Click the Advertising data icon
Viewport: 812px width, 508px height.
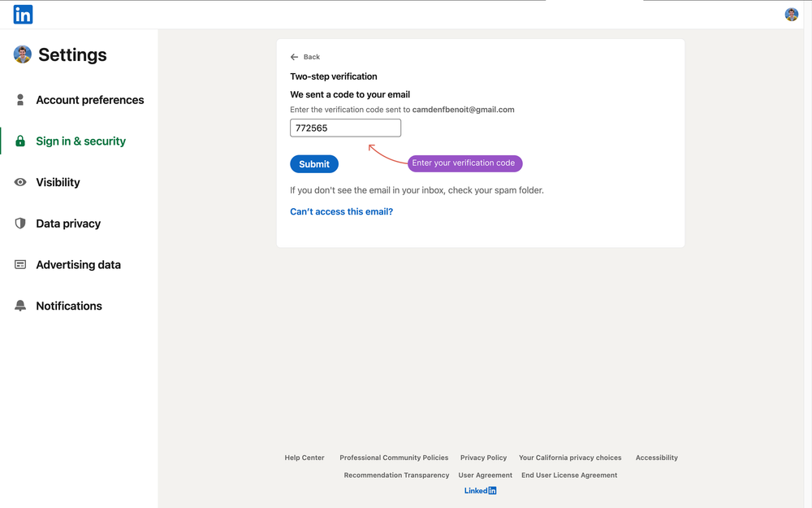click(x=20, y=264)
